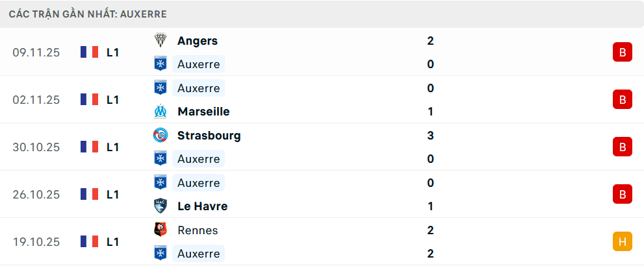Screen dimensions: 644x266
Task: Open the Marseille team name link
Action: pyautogui.click(x=203, y=112)
